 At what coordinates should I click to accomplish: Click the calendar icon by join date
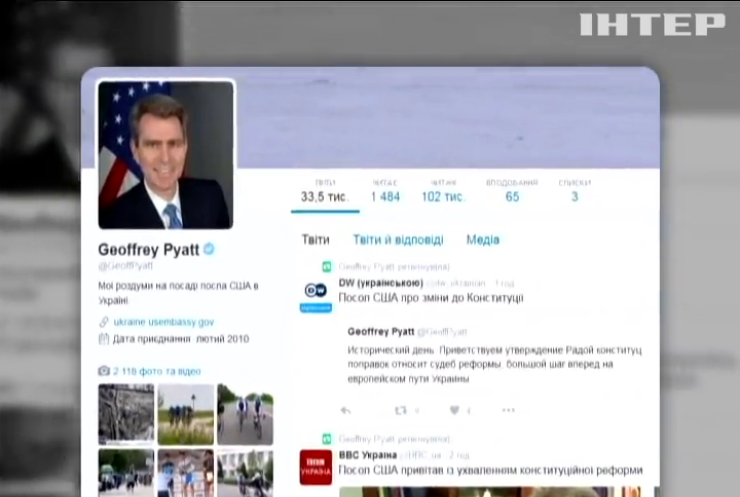(x=104, y=339)
